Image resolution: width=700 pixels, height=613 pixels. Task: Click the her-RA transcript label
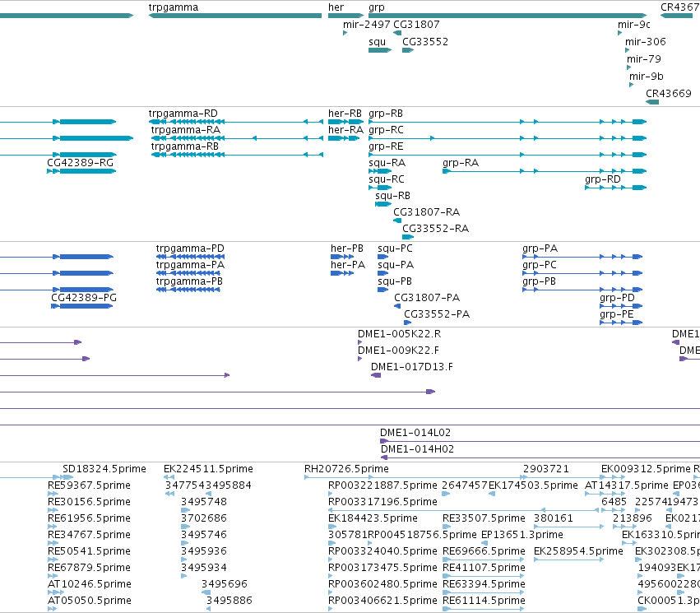tap(345, 130)
